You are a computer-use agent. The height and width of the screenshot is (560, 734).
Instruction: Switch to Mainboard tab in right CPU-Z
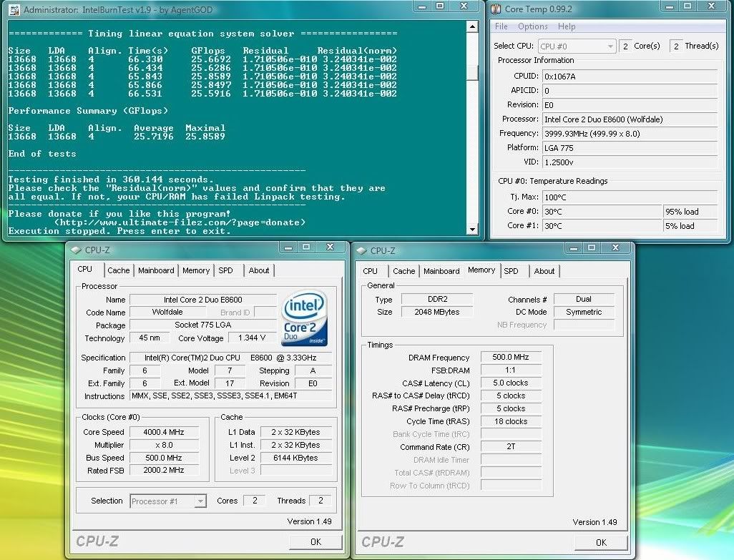tap(441, 271)
